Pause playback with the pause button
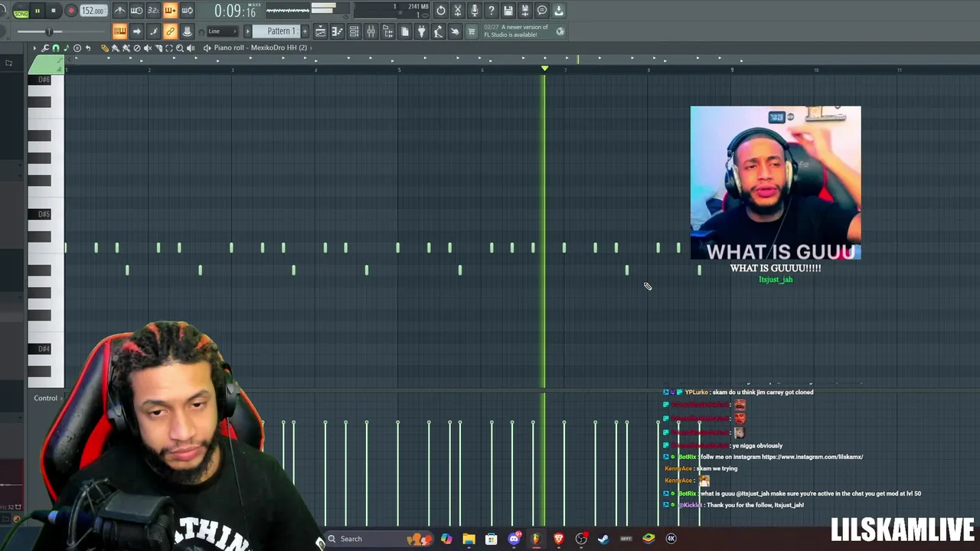 (x=37, y=11)
